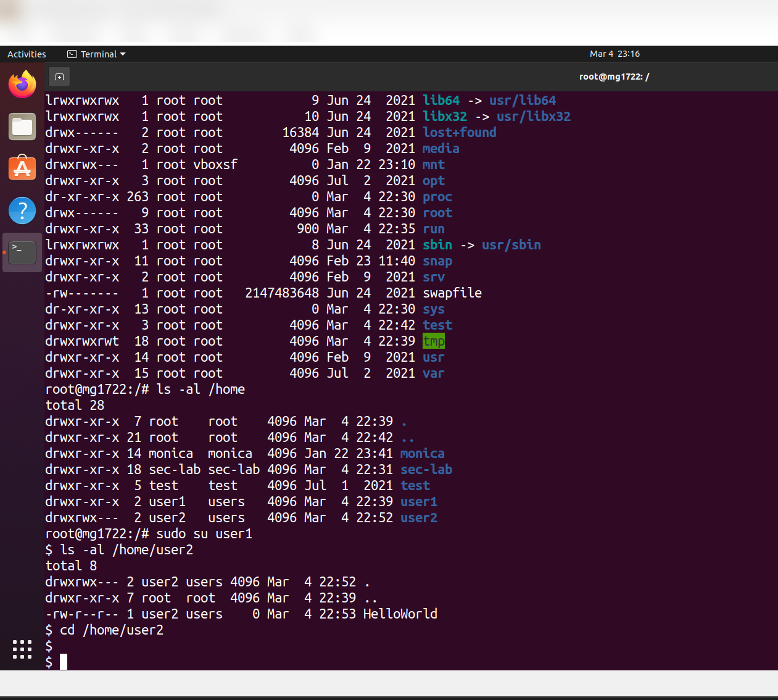Viewport: 778px width, 700px height.
Task: Click the run directory name
Action: point(434,228)
